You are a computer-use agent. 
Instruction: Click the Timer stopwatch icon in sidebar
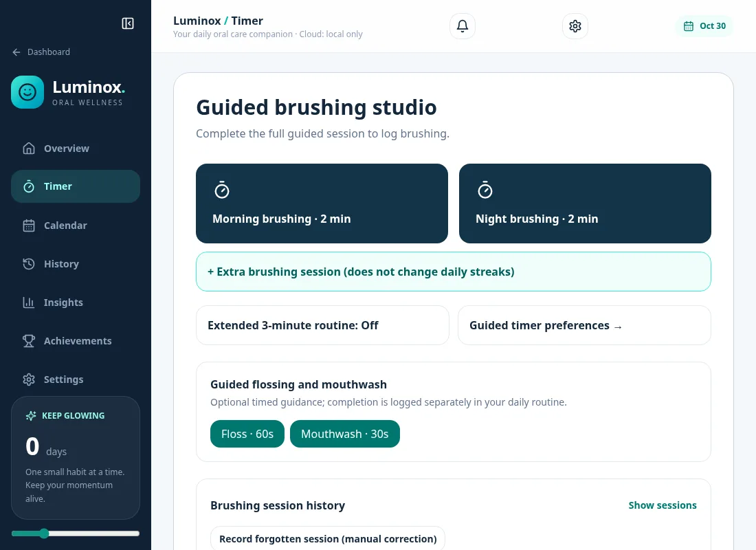[29, 186]
